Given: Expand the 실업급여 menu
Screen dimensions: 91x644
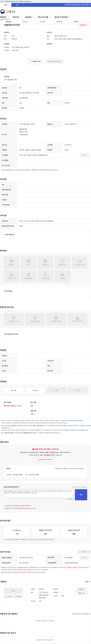Looking at the screenshot, I should tap(29, 17).
